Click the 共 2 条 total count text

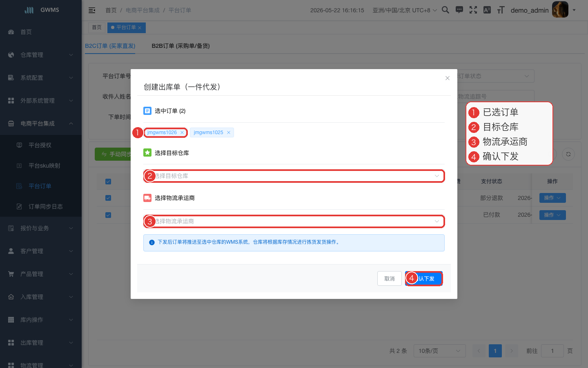click(x=398, y=351)
